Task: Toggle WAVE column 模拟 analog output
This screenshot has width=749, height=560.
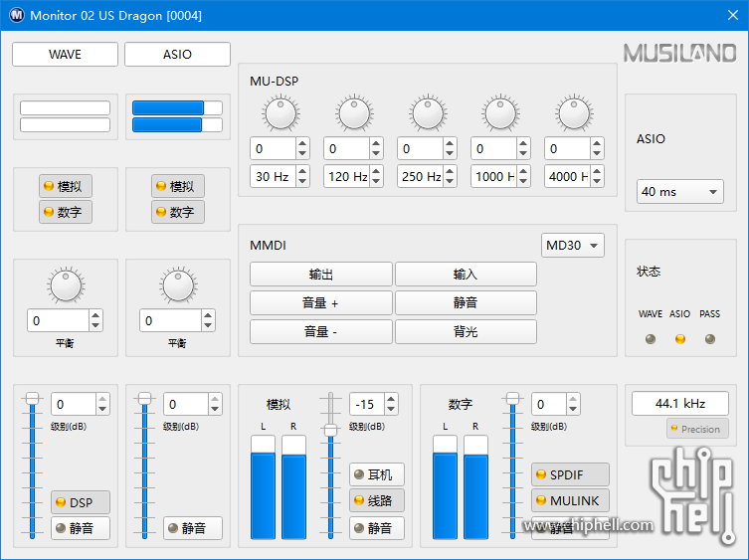Action: tap(66, 186)
